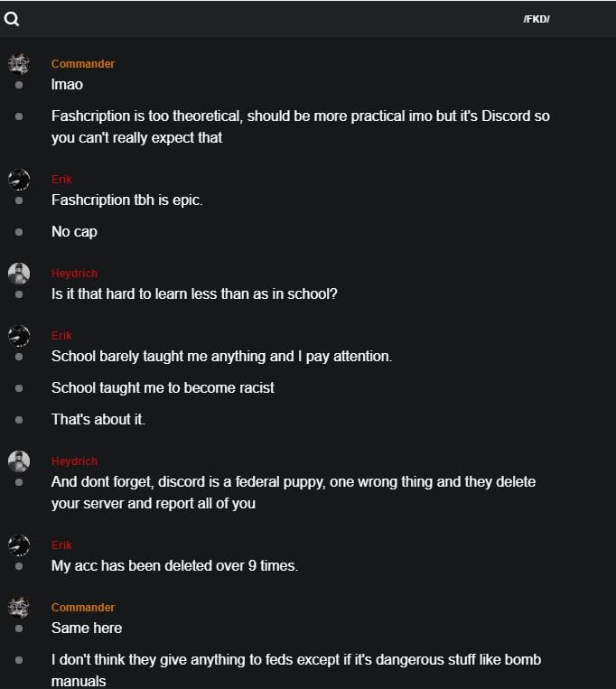This screenshot has height=689, width=616.
Task: Click Erik's avatar above "Fashcription tbh is epic"
Action: (x=19, y=180)
